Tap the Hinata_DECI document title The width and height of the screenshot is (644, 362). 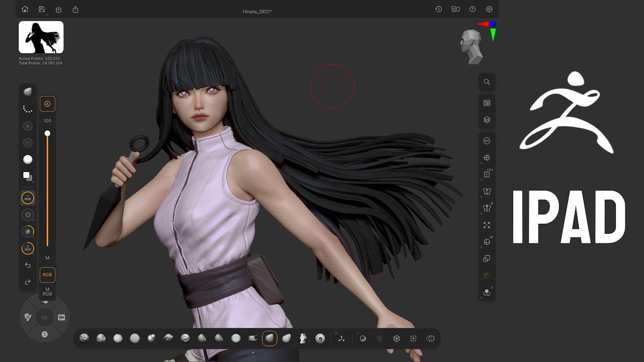[x=257, y=11]
